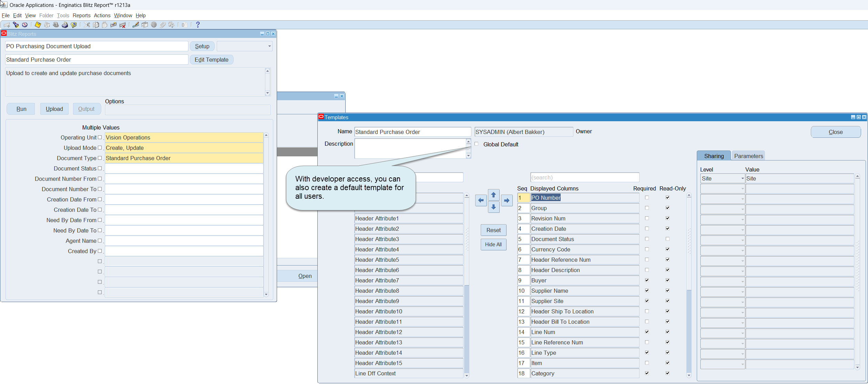Click the Hide All button
Screen dimensions: 868x384
click(x=493, y=245)
